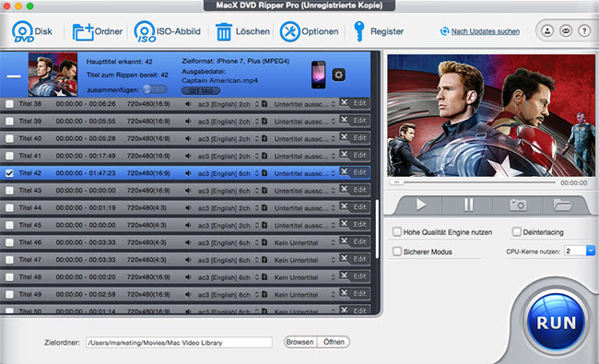The height and width of the screenshot is (364, 599).
Task: Toggle the zusammenfügen merge switch
Action: 155,89
